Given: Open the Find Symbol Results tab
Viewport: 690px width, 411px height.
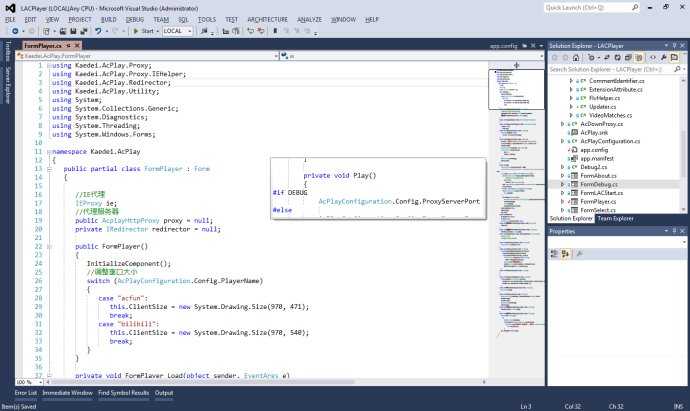Looking at the screenshot, I should (x=123, y=393).
